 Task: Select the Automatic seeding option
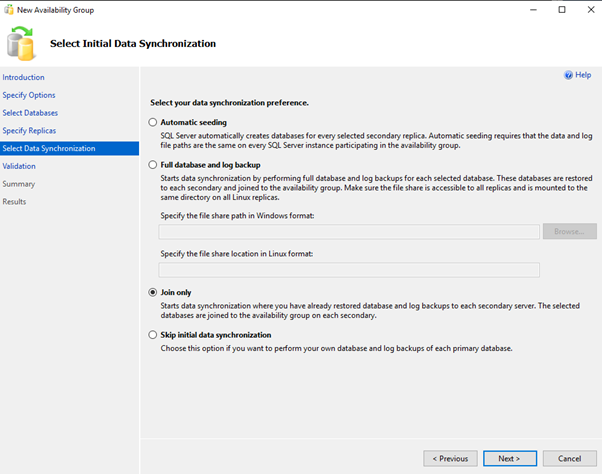coord(152,122)
